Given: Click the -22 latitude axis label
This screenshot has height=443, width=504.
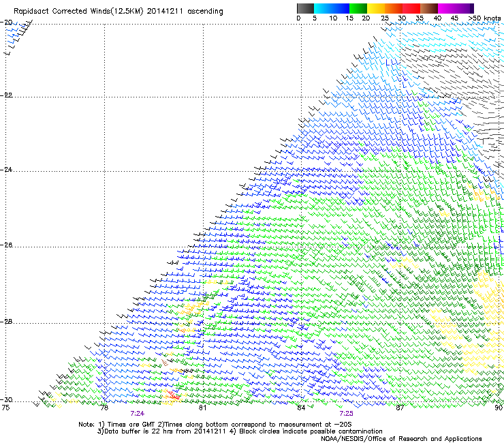Looking at the screenshot, I should point(6,95).
